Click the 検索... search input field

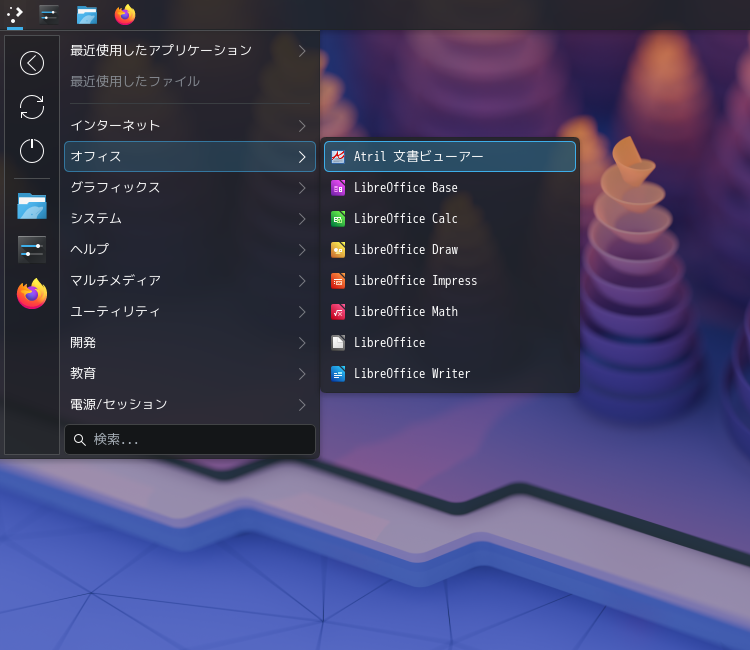pyautogui.click(x=190, y=440)
